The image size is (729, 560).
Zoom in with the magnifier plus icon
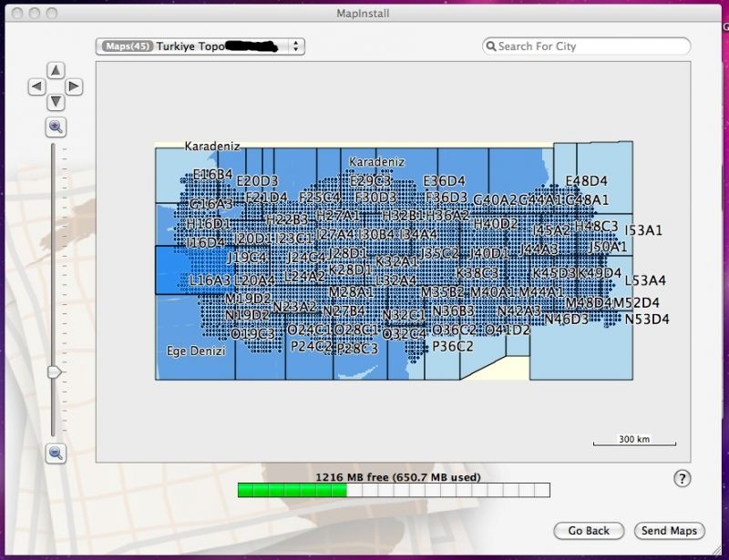(x=56, y=127)
